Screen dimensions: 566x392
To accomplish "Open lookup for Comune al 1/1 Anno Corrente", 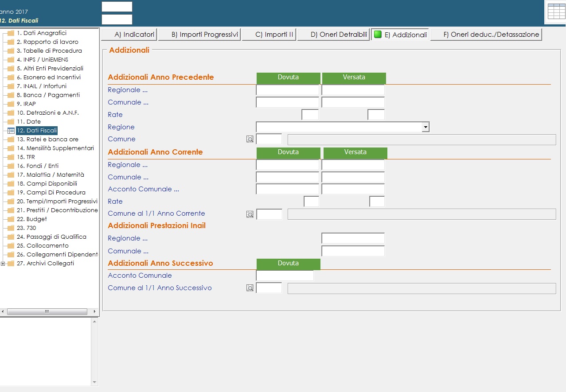I will click(250, 214).
